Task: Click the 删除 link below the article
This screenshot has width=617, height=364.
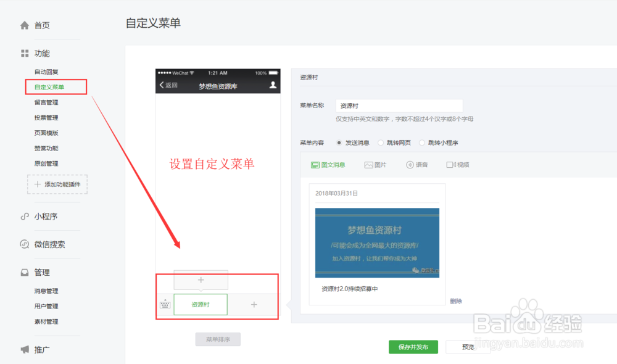Action: pyautogui.click(x=456, y=300)
